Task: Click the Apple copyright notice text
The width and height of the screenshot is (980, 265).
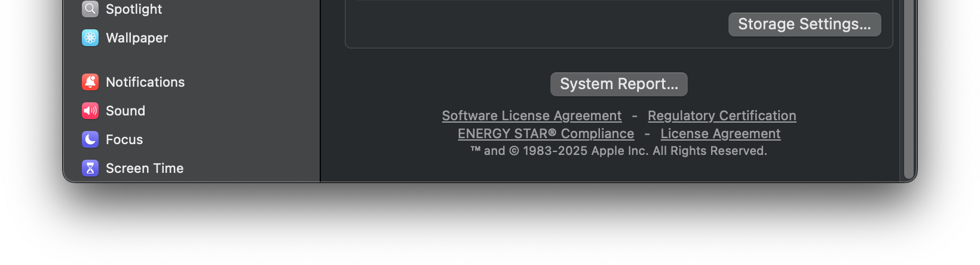Action: click(x=618, y=151)
